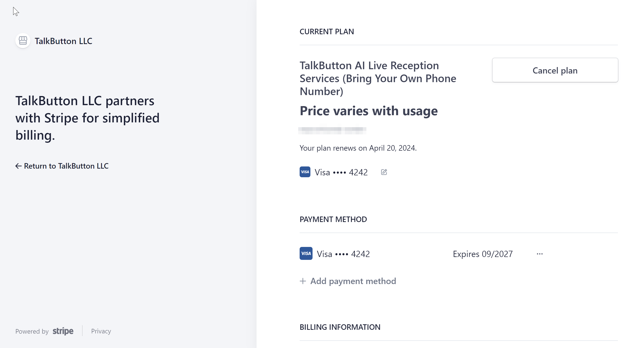Click the pencil edit icon next to Visa 4242
This screenshot has height=348, width=644.
[384, 172]
